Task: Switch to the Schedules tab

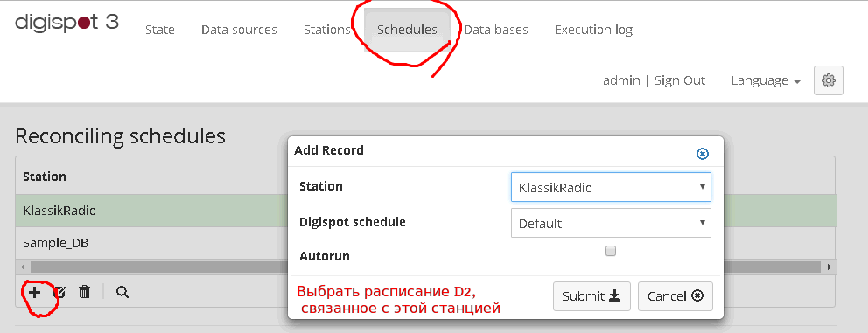Action: pyautogui.click(x=407, y=30)
